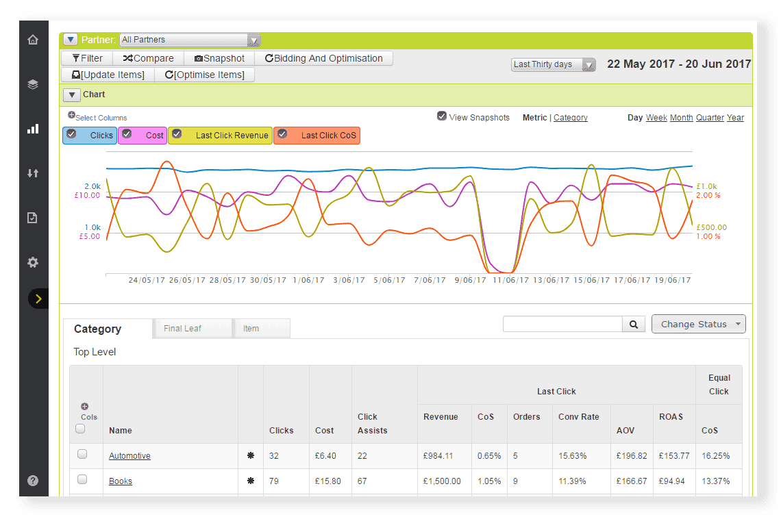Image resolution: width=781 pixels, height=532 pixels.
Task: Toggle the Last Click CoS checkbox
Action: pos(282,134)
